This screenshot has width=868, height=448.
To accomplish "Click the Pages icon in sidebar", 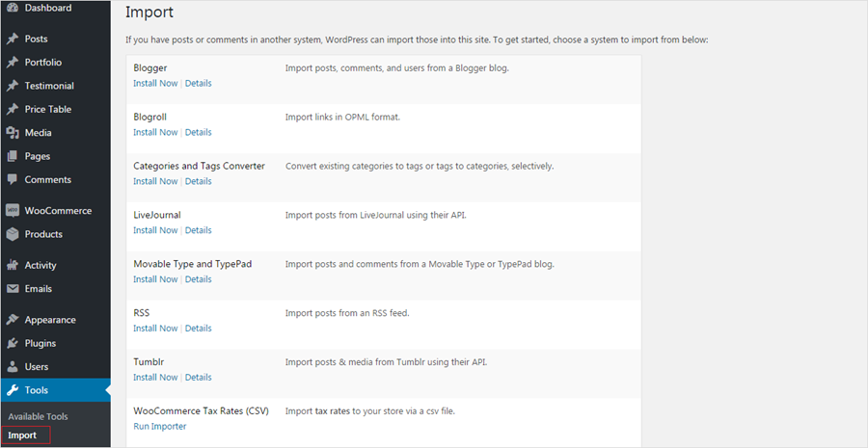I will click(12, 156).
